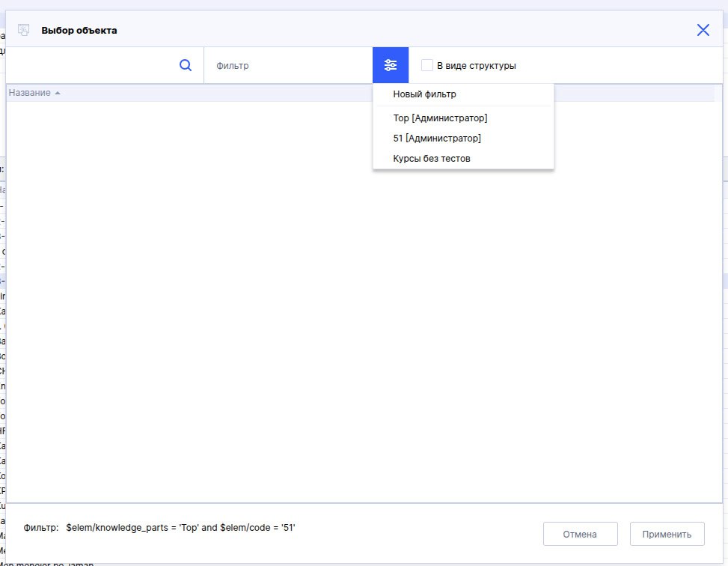Click the magnifier search icon
This screenshot has width=728, height=566.
(x=186, y=65)
